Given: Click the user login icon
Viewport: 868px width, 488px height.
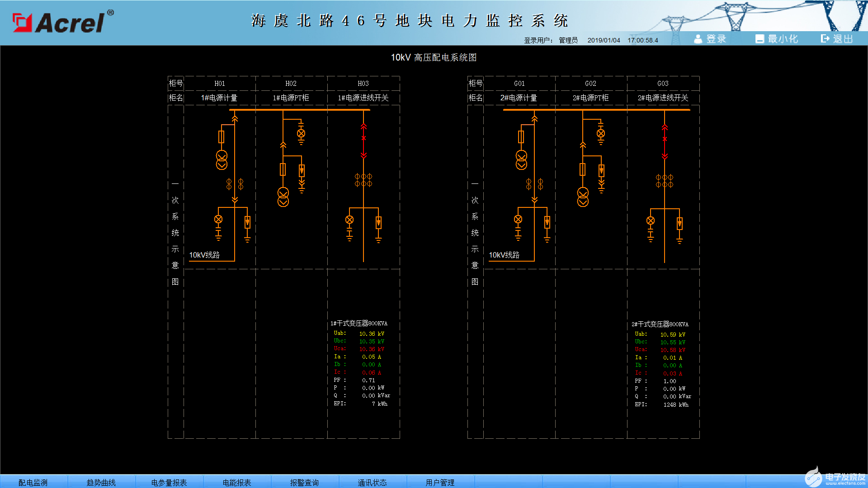Looking at the screenshot, I should point(698,39).
